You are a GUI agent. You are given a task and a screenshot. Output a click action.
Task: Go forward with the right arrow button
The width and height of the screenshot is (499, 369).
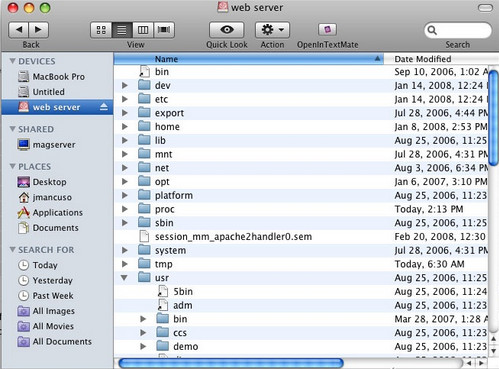(x=39, y=30)
